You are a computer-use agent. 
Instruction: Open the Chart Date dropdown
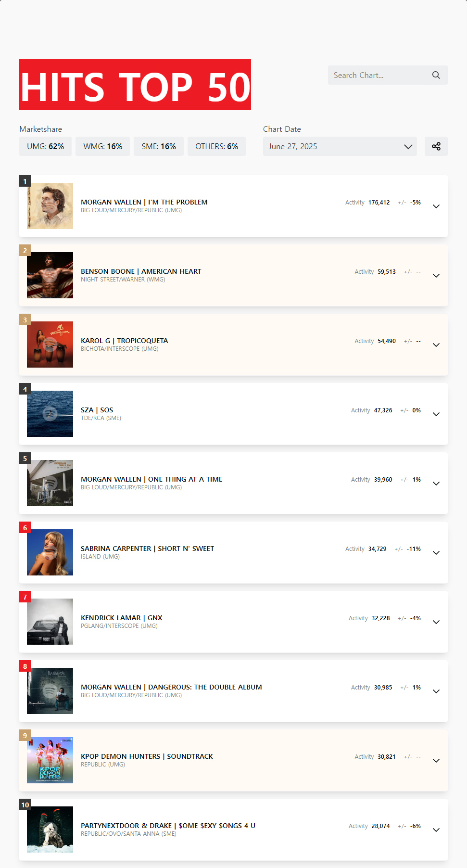340,146
